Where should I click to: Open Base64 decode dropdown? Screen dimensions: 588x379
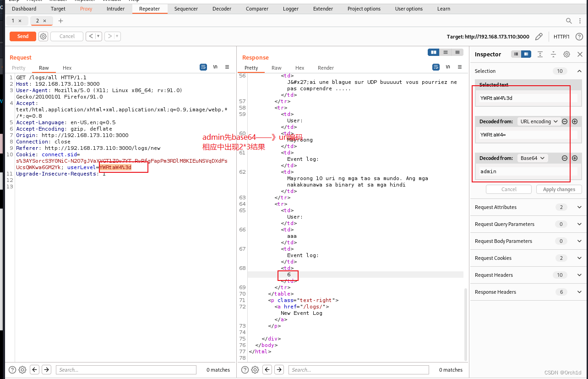[533, 158]
